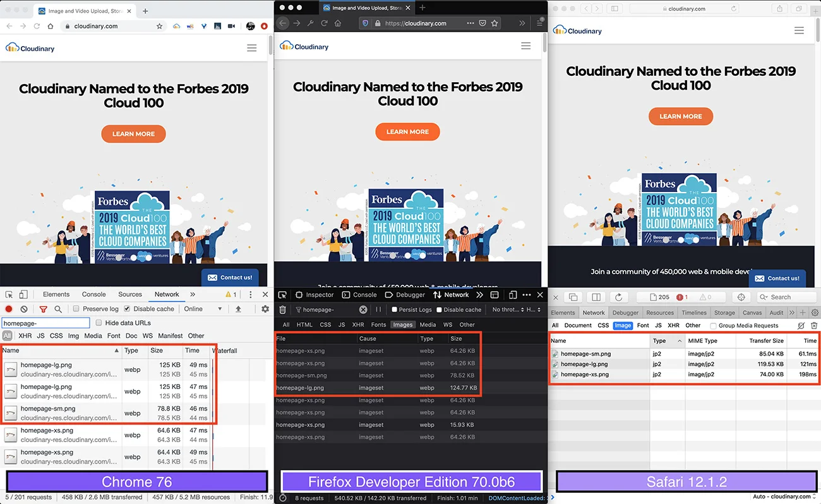
Task: Clear requests with the Firefox trash icon
Action: point(283,309)
